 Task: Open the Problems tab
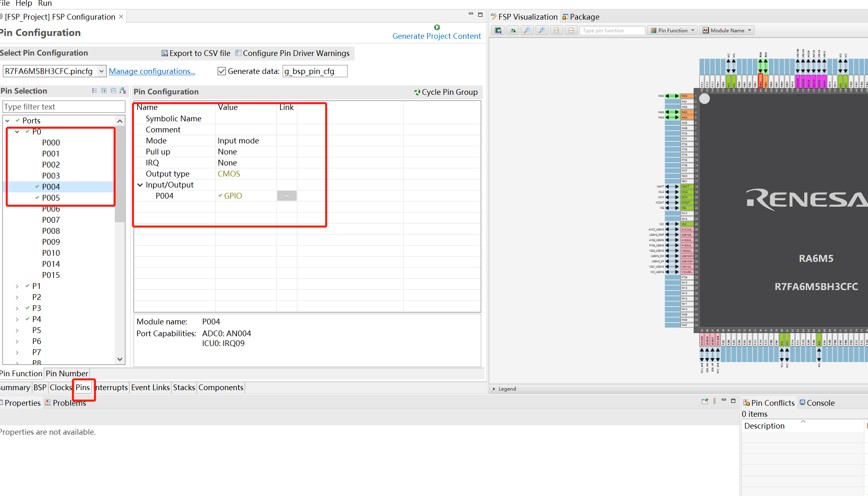coord(65,403)
